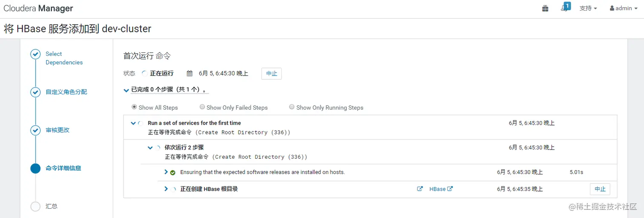
Task: Open the 支持 dropdown menu
Action: tap(588, 8)
